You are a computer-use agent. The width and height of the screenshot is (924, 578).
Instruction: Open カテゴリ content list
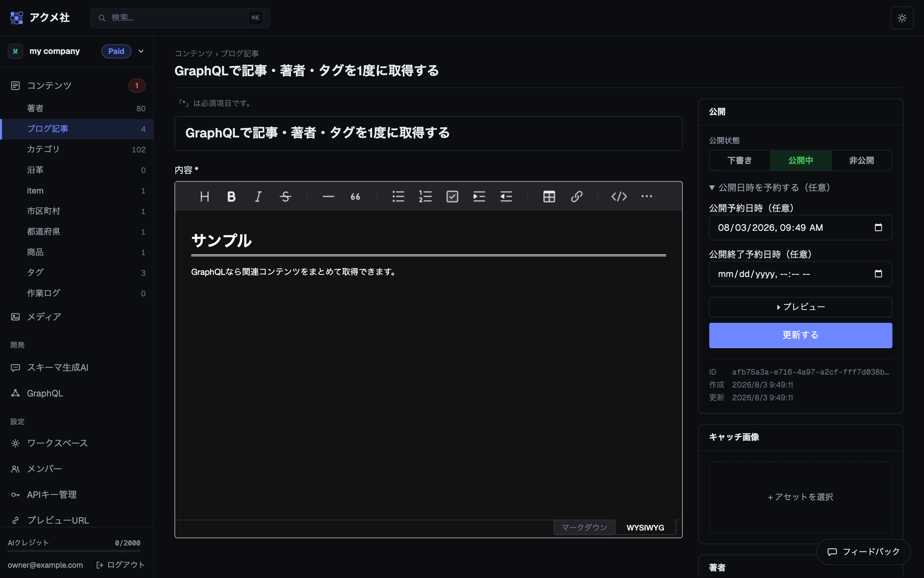click(77, 149)
